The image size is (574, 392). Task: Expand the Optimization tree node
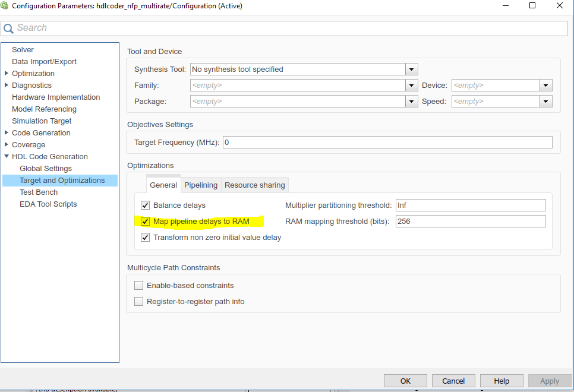pos(6,73)
